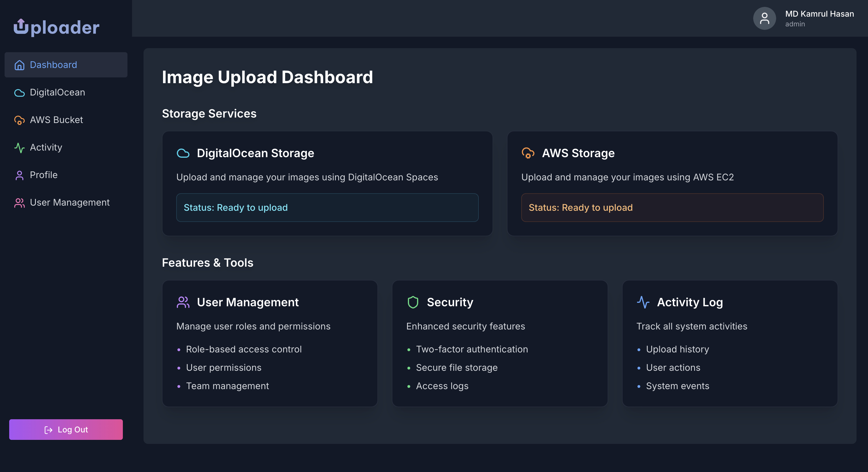Click the cloud-gear icon on AWS Storage card

(x=528, y=153)
